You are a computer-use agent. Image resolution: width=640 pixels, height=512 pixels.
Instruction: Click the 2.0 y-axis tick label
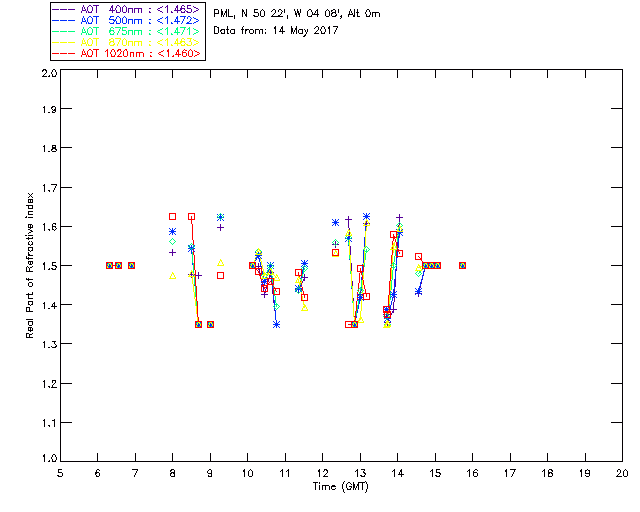click(49, 73)
